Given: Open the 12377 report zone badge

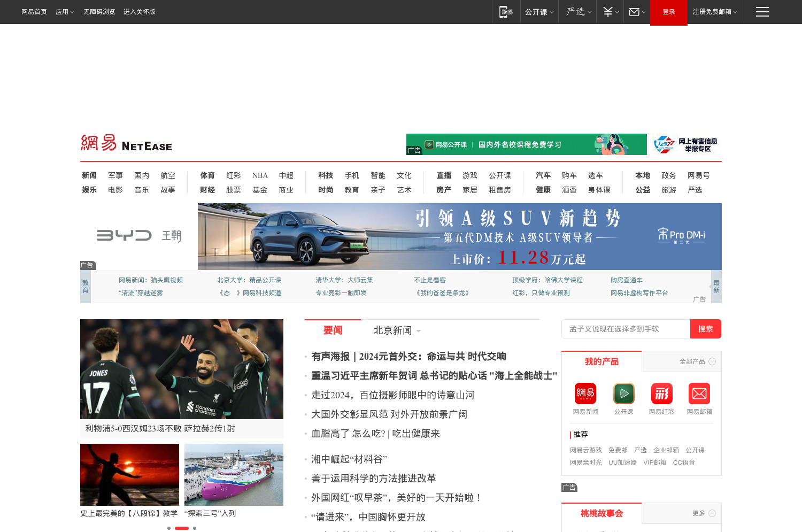Looking at the screenshot, I should (685, 144).
